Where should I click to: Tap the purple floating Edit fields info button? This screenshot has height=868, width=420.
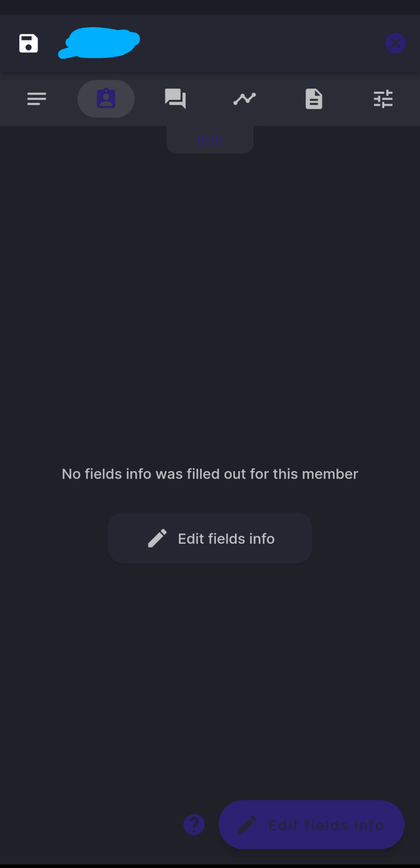pos(311,825)
